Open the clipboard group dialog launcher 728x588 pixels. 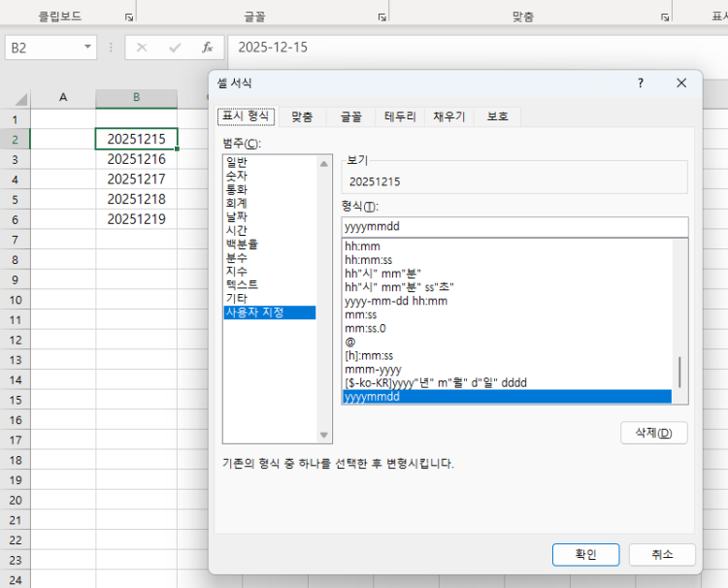pos(129,17)
